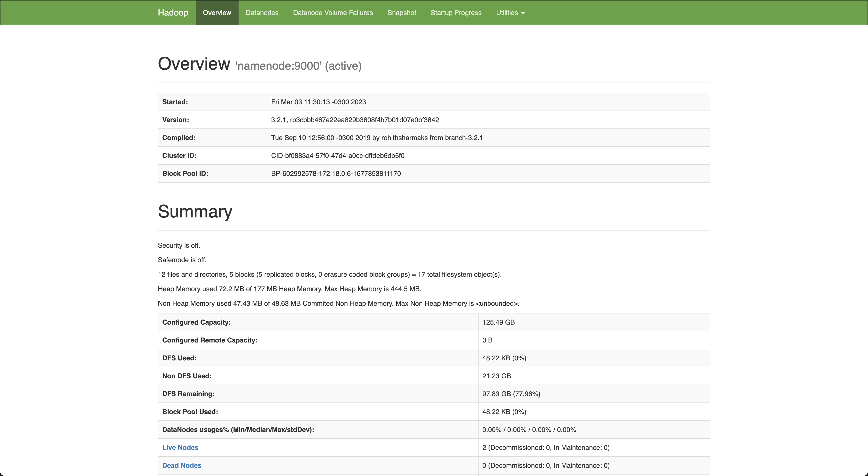Select the Overview tab
This screenshot has width=868, height=476.
[x=217, y=12]
